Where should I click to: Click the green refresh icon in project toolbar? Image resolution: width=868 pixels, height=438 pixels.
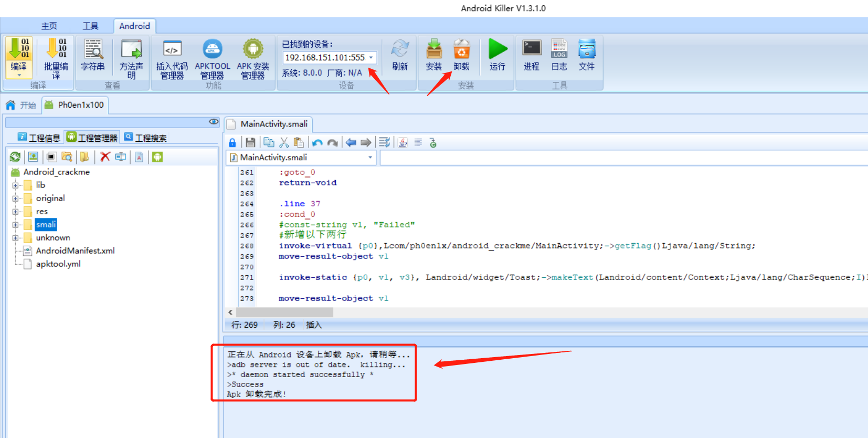tap(15, 157)
